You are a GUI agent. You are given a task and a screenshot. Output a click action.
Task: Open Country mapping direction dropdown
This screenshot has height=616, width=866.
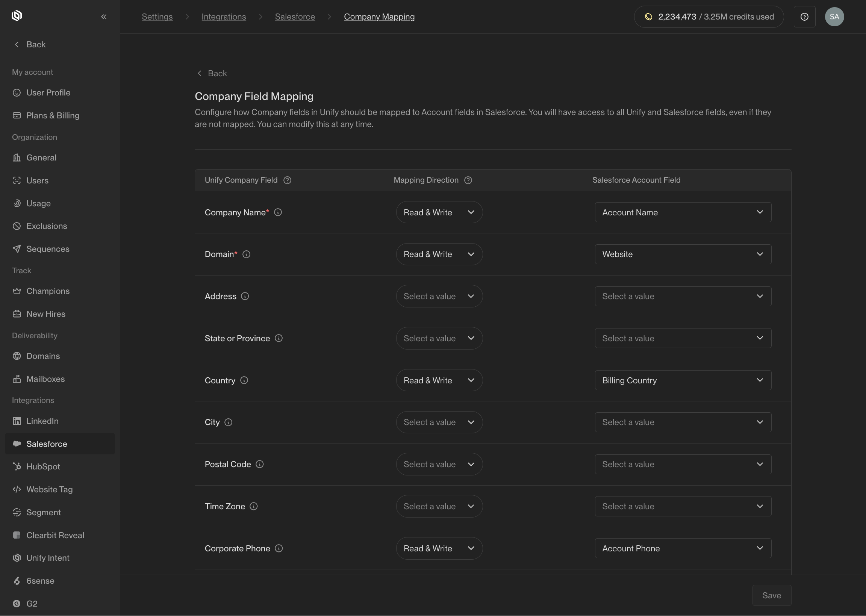tap(439, 380)
